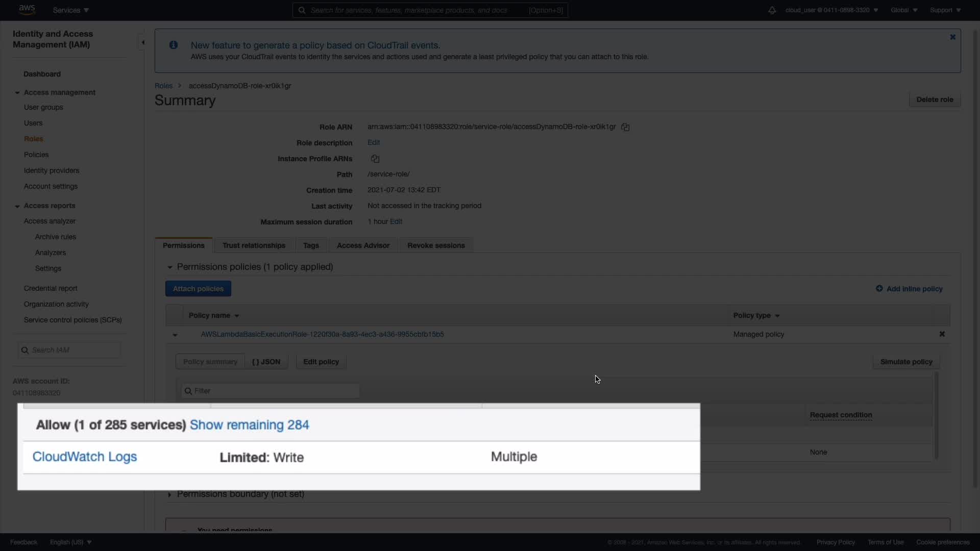Open the Global region dropdown
This screenshot has width=980, height=551.
tap(903, 10)
